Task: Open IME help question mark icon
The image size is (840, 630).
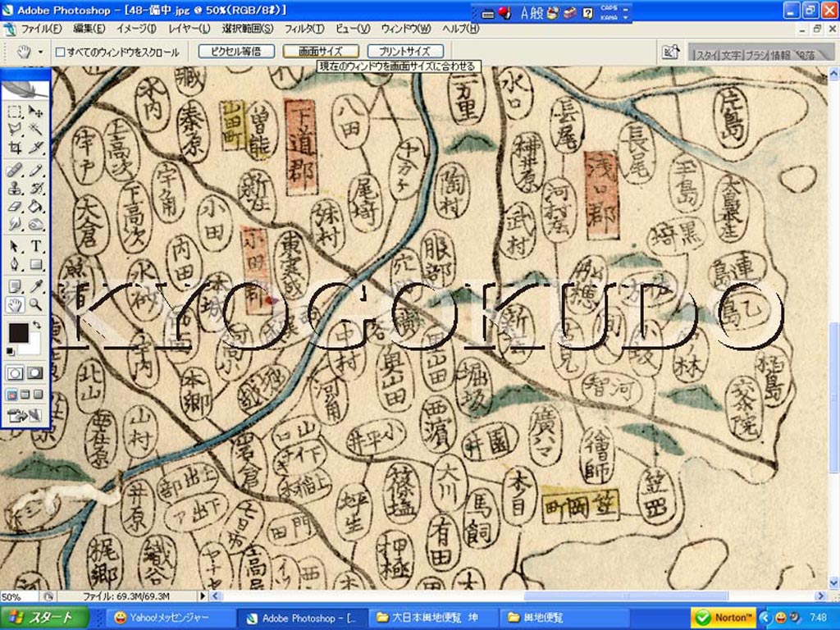Action: [587, 13]
